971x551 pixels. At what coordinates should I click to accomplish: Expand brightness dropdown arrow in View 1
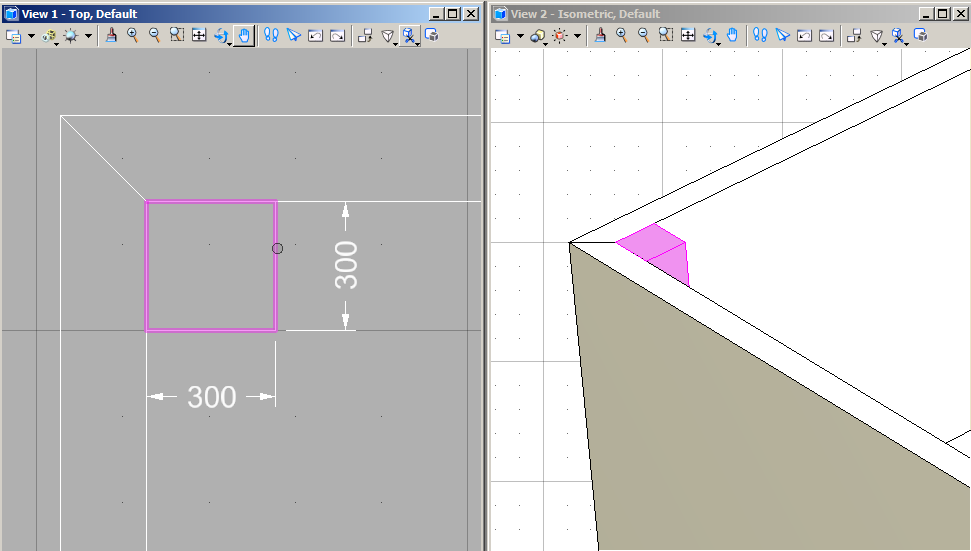point(88,35)
